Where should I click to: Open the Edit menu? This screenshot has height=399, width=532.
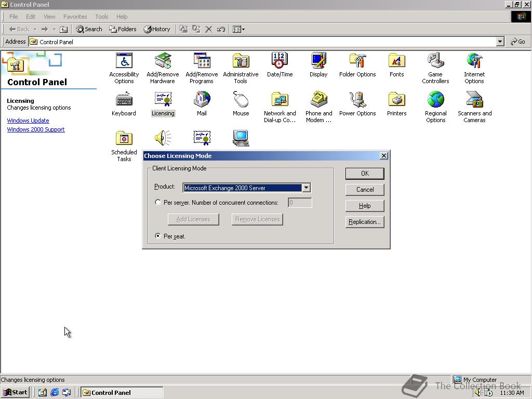pos(31,17)
